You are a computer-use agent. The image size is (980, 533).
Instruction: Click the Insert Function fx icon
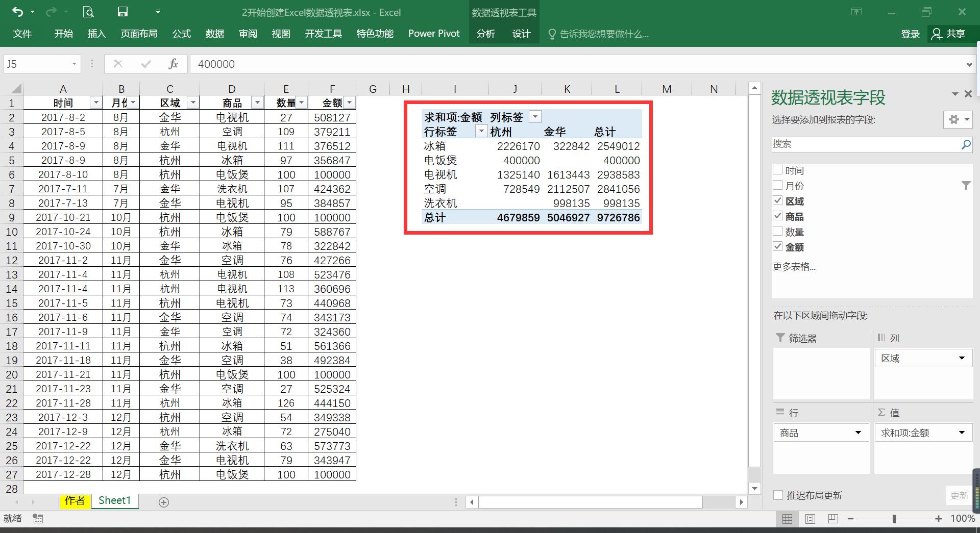[x=173, y=64]
